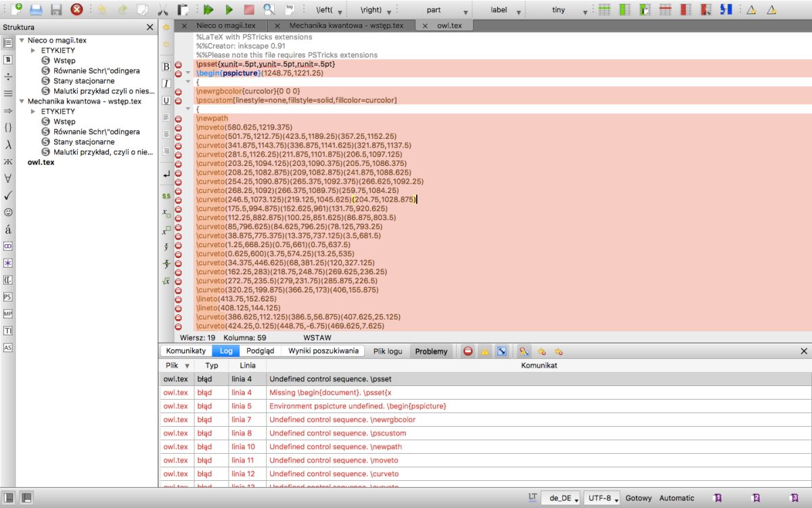This screenshot has height=508, width=812.
Task: Close the bottom log panel
Action: pos(804,351)
